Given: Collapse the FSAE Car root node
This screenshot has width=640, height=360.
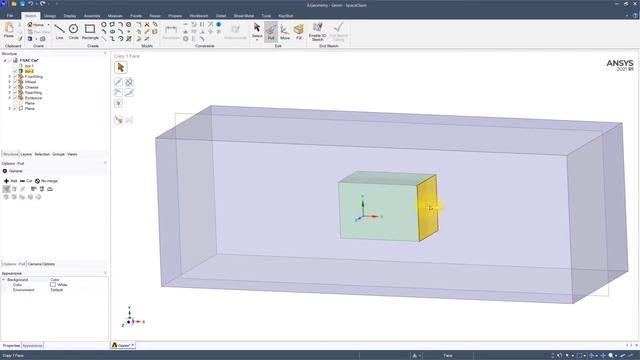Looking at the screenshot, I should point(5,60).
